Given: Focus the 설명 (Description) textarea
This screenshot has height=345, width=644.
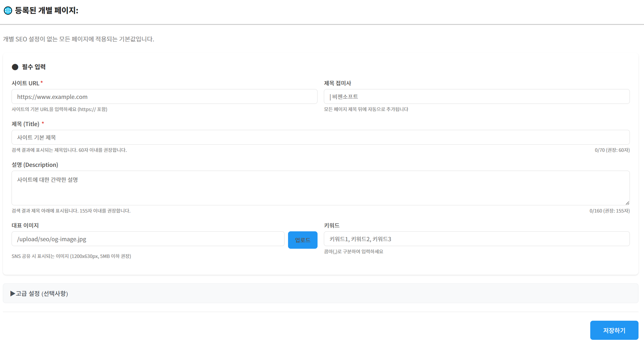Looking at the screenshot, I should (320, 188).
